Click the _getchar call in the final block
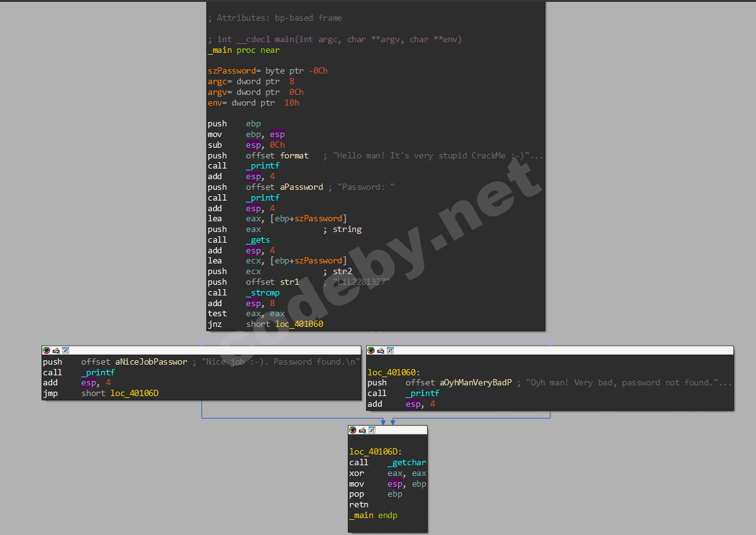Screen dimensions: 756x535 click(x=407, y=463)
